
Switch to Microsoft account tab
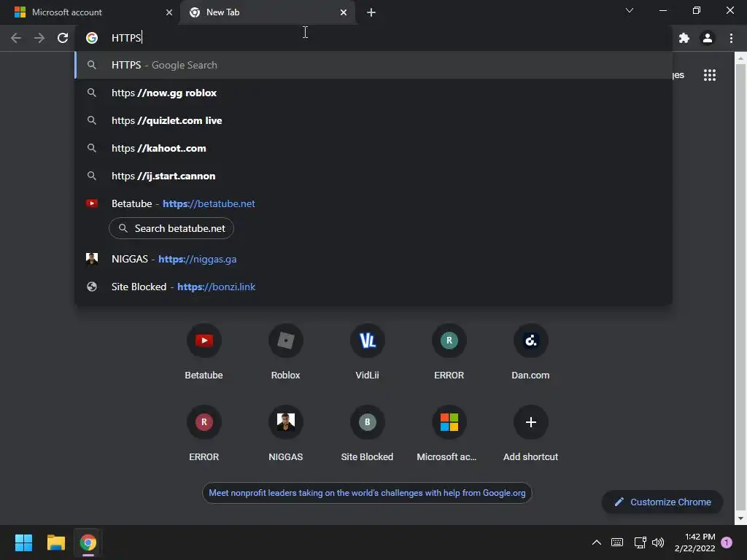(90, 12)
